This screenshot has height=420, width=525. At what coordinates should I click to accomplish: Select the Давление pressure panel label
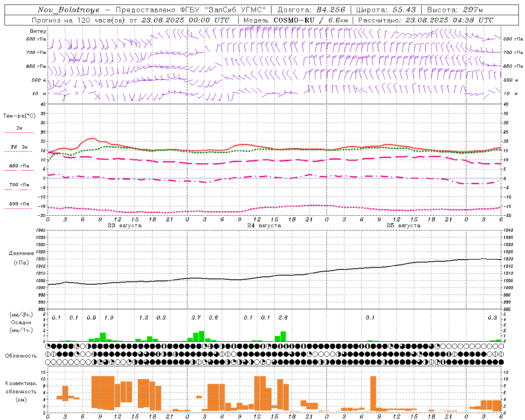pos(21,253)
